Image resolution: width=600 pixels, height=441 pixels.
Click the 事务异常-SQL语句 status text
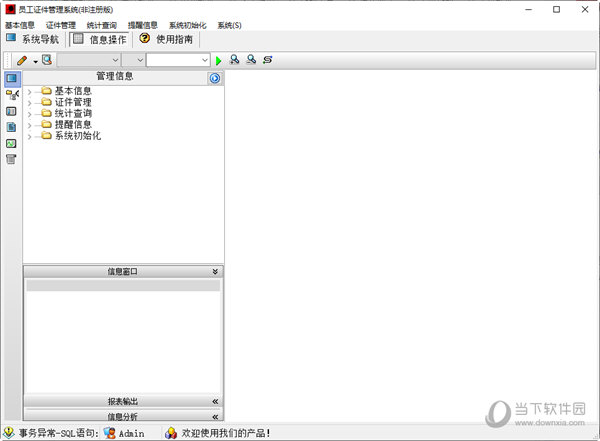coord(59,433)
